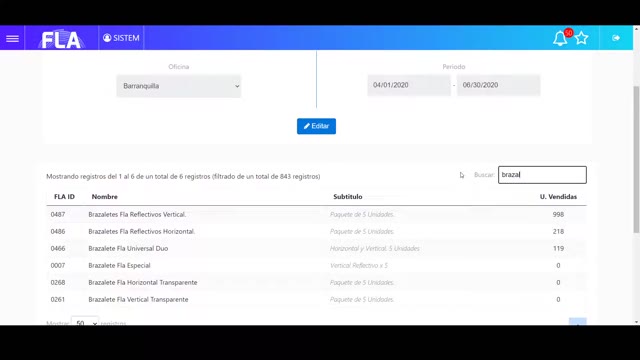Click the logout exit icon

coord(616,38)
